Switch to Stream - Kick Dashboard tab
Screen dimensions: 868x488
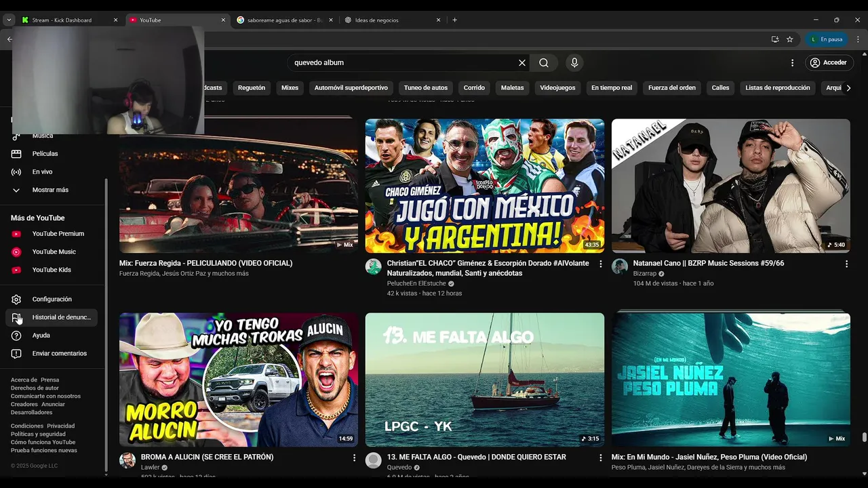click(69, 20)
